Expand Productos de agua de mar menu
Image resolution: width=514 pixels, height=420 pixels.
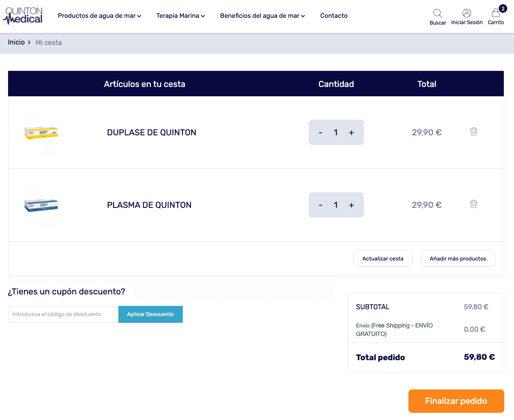tap(99, 16)
